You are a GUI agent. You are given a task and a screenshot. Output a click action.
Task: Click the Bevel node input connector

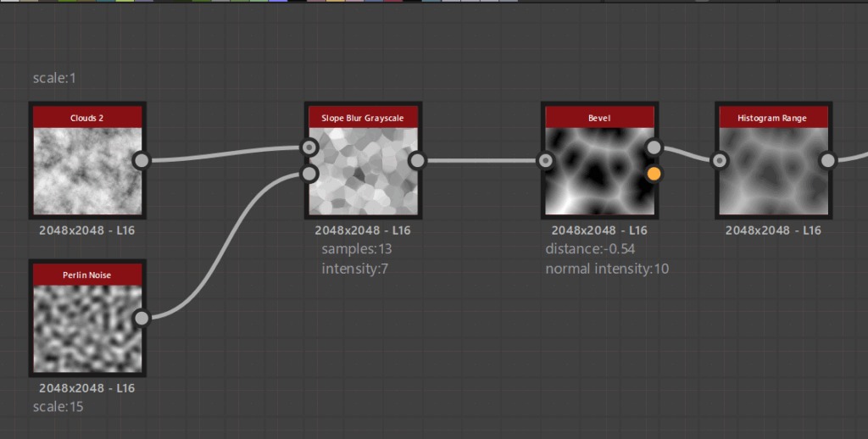[x=545, y=160]
